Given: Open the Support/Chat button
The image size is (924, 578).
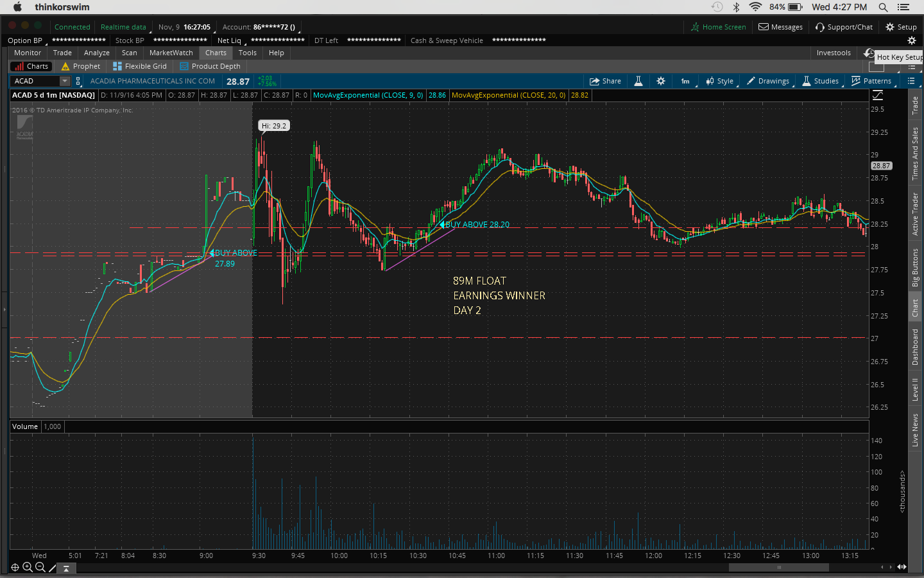Looking at the screenshot, I should 844,27.
